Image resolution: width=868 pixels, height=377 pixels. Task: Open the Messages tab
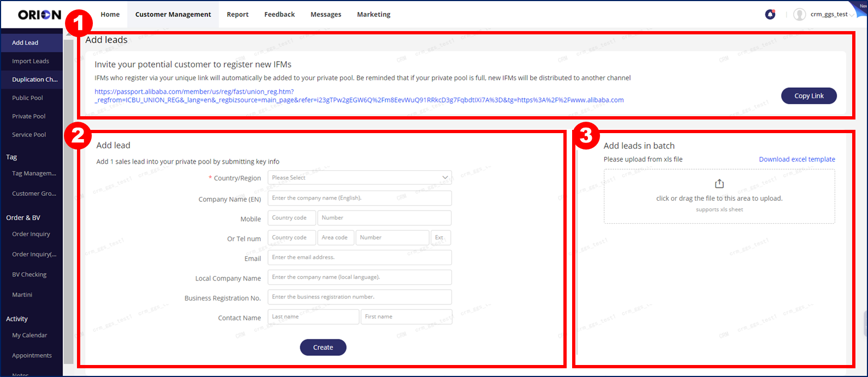[326, 15]
